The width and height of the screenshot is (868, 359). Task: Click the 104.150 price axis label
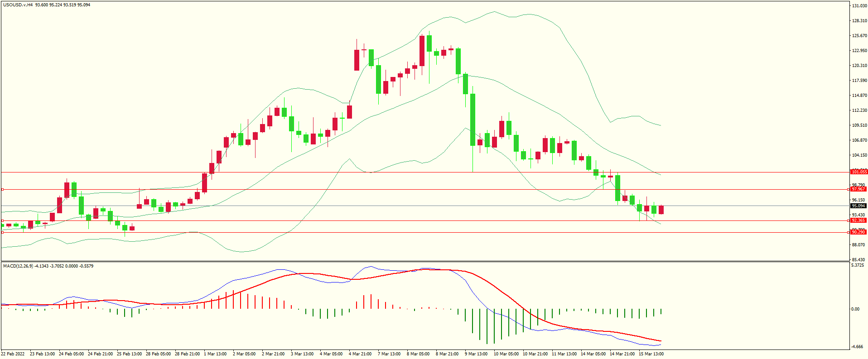pos(859,155)
